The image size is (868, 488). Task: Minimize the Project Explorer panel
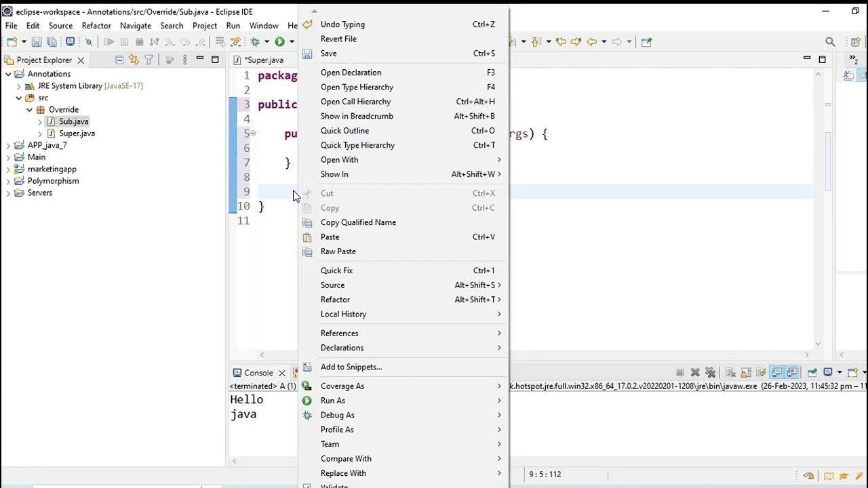[200, 59]
